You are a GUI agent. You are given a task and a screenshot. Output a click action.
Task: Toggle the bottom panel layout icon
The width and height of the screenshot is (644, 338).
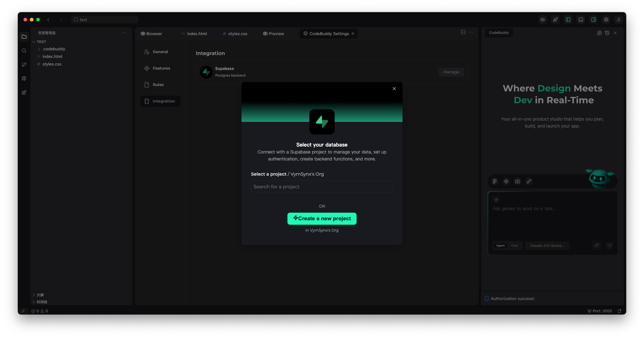[581, 20]
